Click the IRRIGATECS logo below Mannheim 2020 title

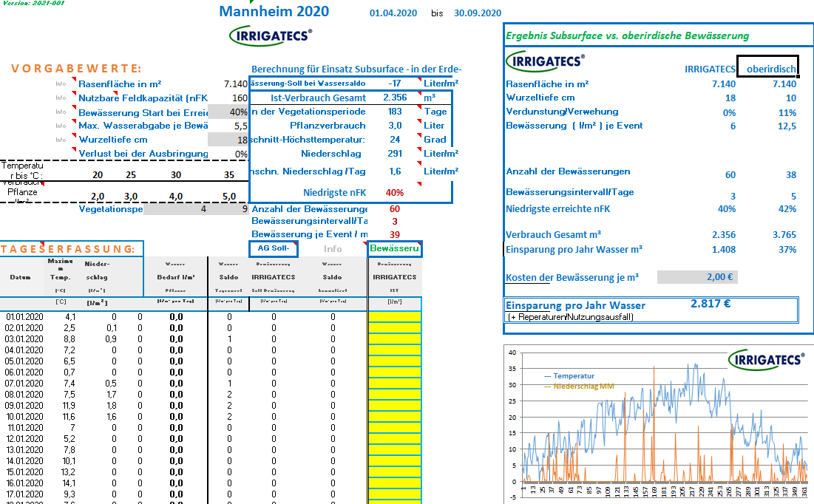(271, 35)
